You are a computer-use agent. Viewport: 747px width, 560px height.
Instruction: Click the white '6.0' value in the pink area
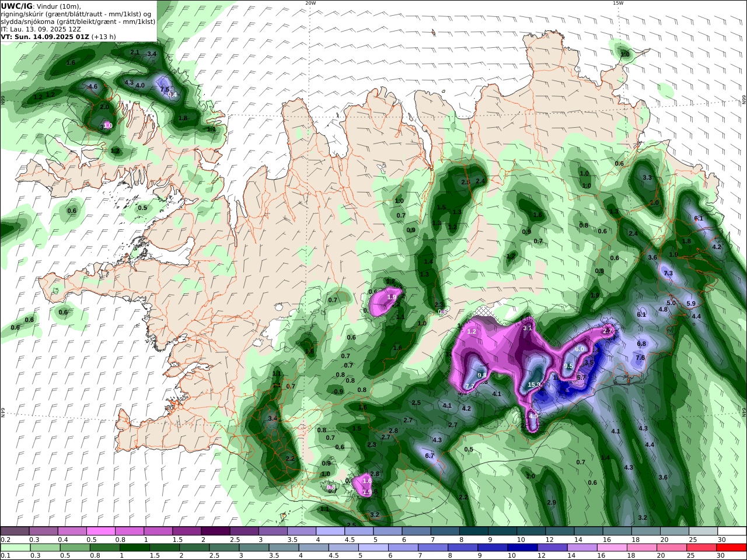point(580,349)
